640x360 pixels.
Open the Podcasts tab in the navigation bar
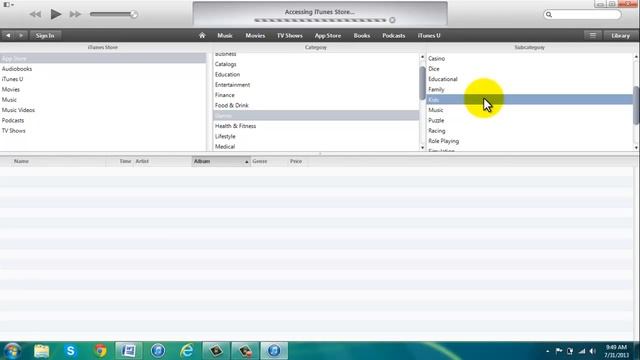pos(394,36)
